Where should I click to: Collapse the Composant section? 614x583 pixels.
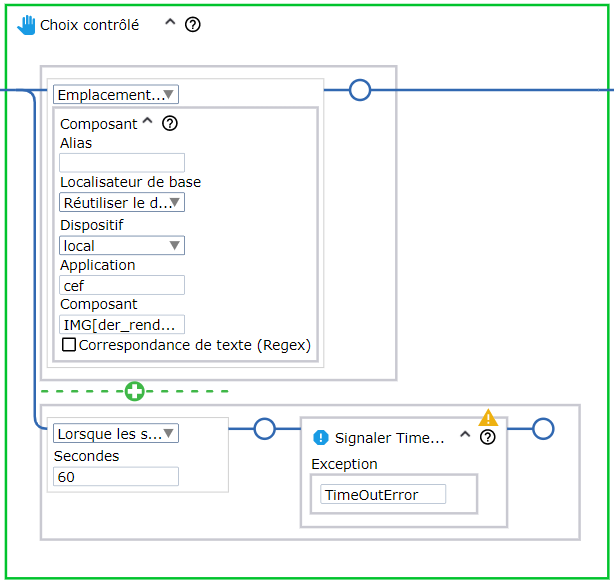(148, 123)
